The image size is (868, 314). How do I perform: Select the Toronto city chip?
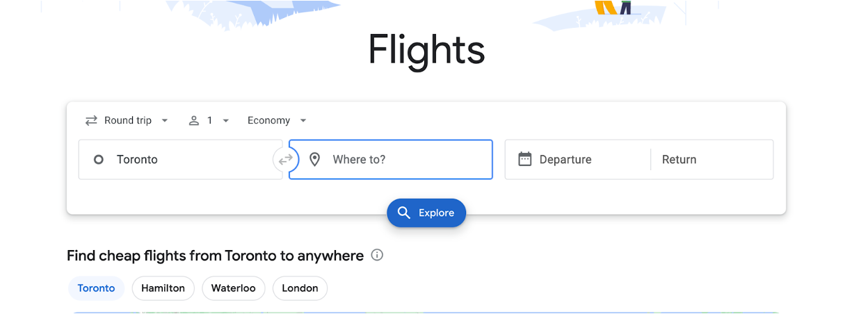96,288
